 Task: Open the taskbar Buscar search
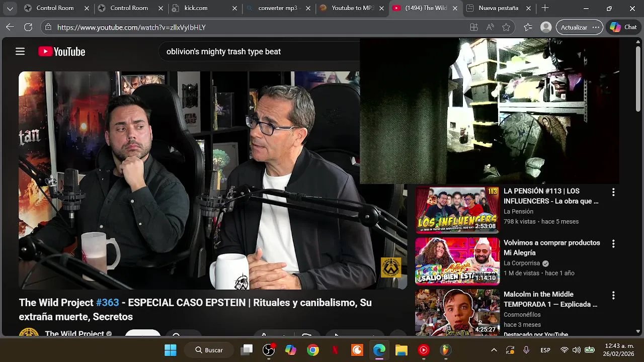tap(209, 350)
